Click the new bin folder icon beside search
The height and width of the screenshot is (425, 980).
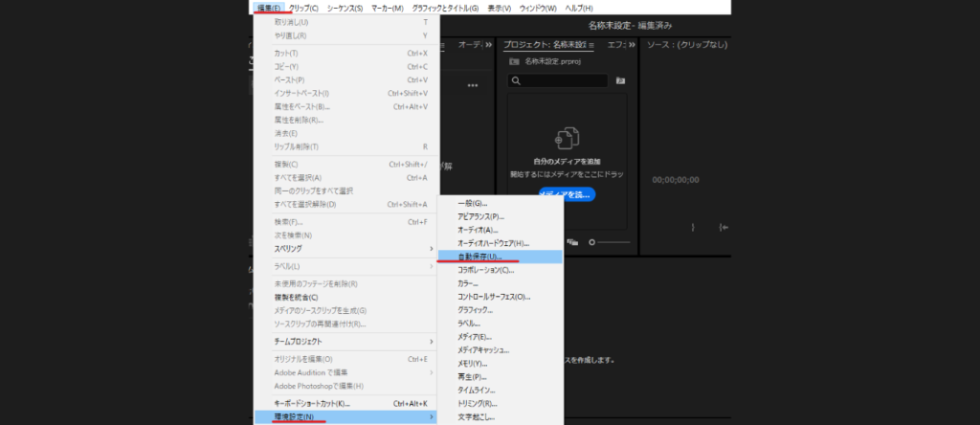[620, 81]
